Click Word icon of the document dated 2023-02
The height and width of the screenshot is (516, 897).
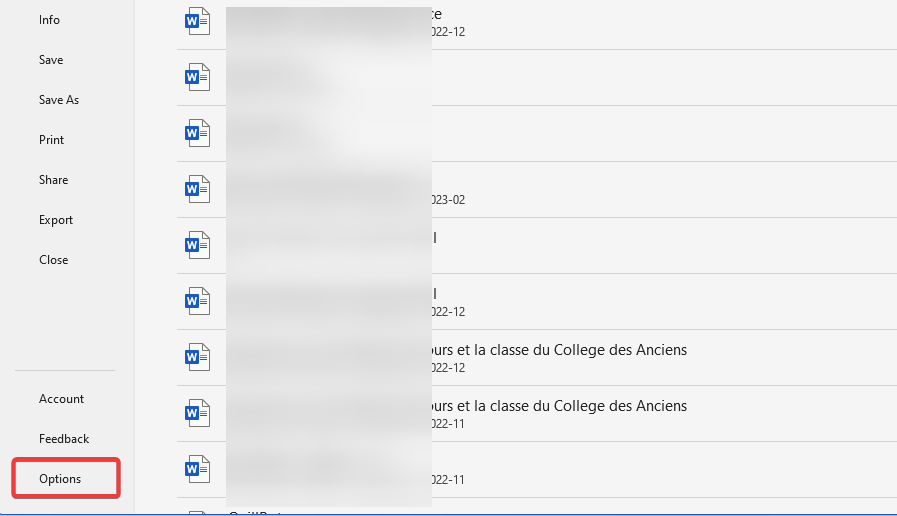click(197, 189)
